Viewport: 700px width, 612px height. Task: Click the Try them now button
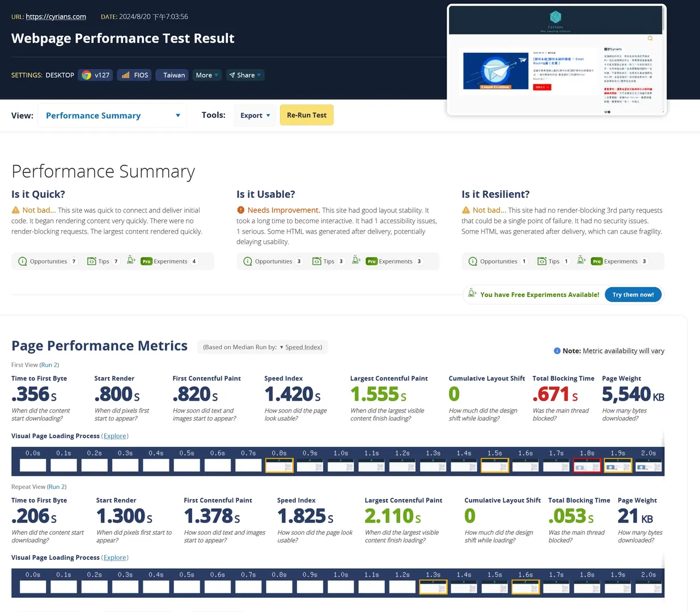pos(633,294)
